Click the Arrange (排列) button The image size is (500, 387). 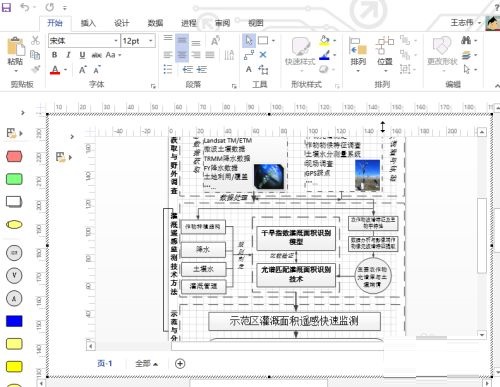tap(358, 53)
